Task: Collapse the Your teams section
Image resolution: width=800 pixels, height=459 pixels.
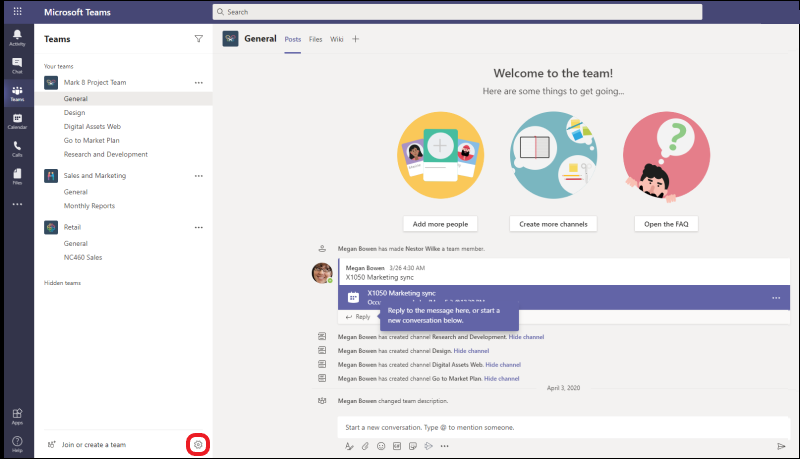Action: point(59,66)
